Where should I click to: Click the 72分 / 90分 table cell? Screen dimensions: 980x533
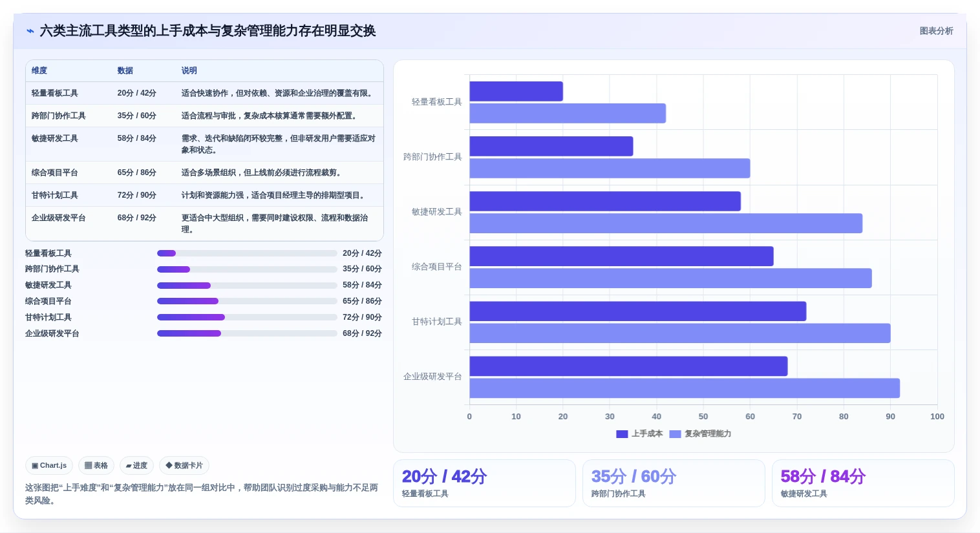point(137,195)
